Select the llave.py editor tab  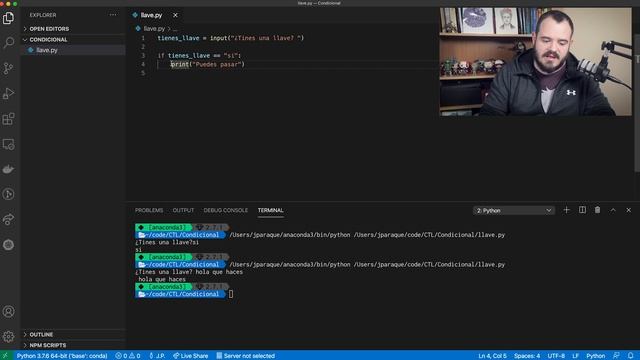pyautogui.click(x=151, y=15)
